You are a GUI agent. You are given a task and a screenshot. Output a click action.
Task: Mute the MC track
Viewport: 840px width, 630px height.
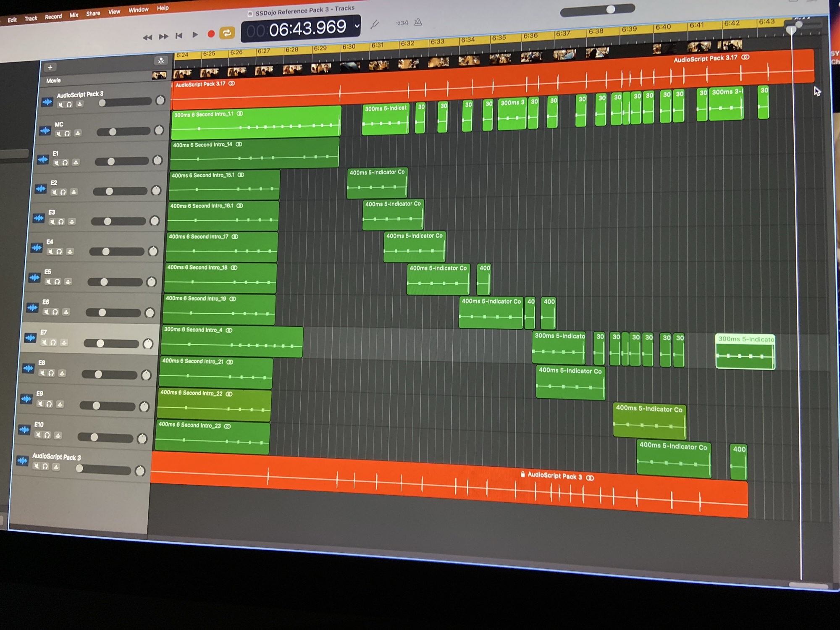[58, 134]
